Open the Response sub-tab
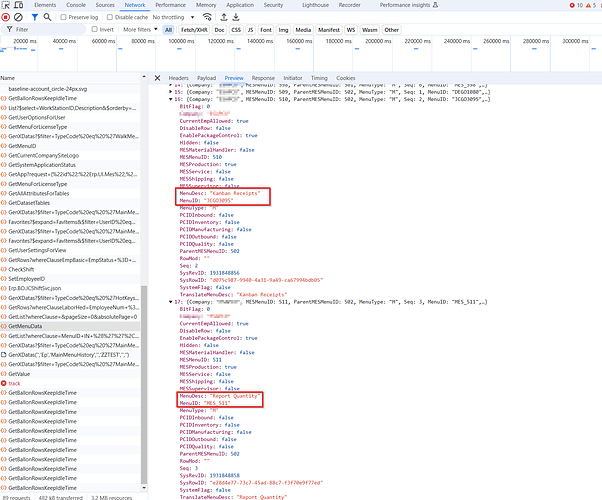602x500 pixels. (263, 78)
